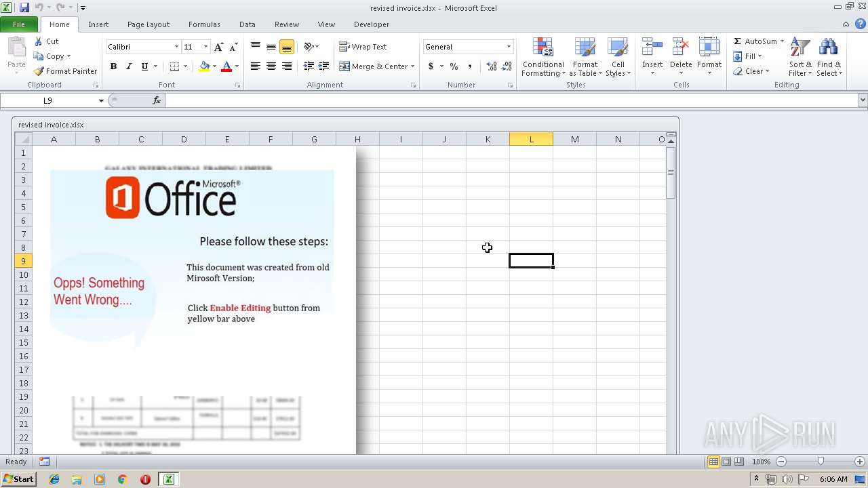Click the Select All corner button

24,139
